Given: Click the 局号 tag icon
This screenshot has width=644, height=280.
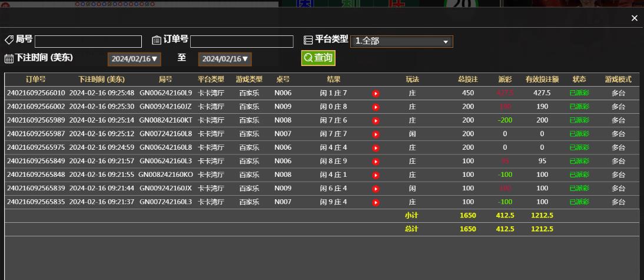Looking at the screenshot, I should [x=9, y=40].
